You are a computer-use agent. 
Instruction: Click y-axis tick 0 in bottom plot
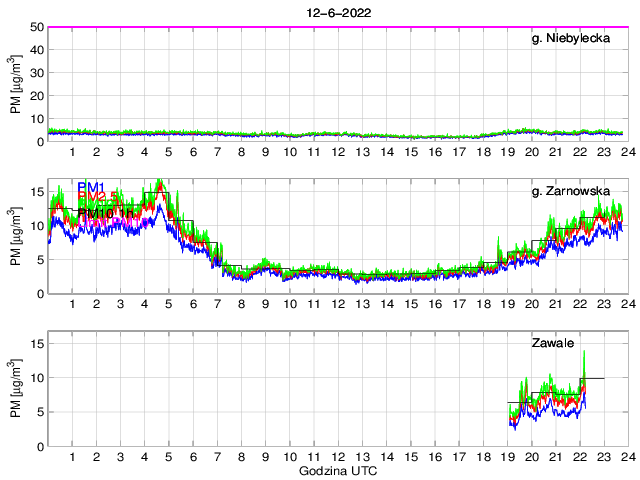click(x=38, y=446)
